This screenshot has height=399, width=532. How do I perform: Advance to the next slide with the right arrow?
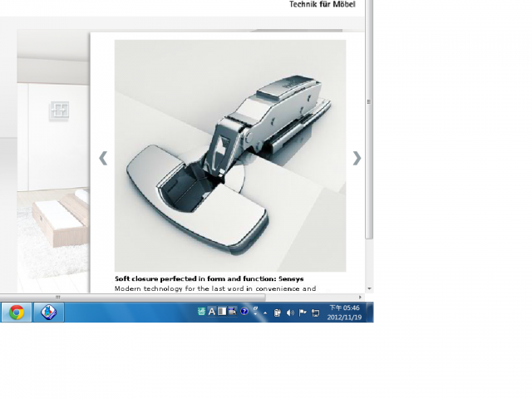pyautogui.click(x=357, y=158)
